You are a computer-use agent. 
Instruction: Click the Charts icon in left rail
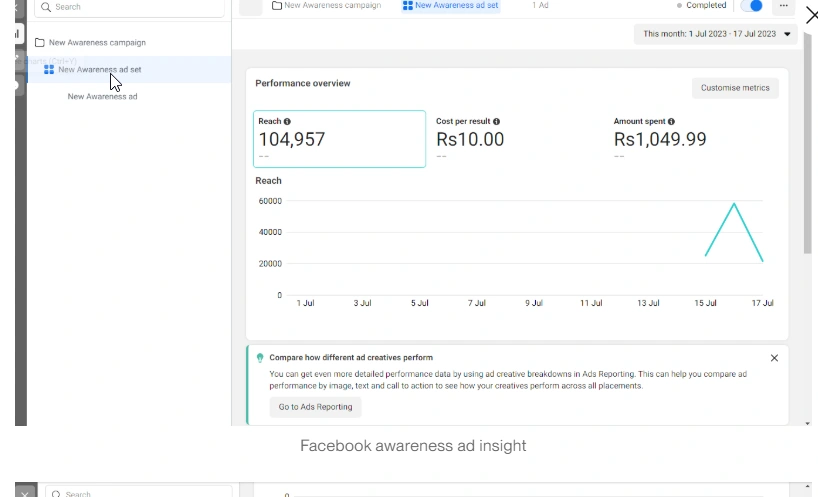tap(17, 33)
